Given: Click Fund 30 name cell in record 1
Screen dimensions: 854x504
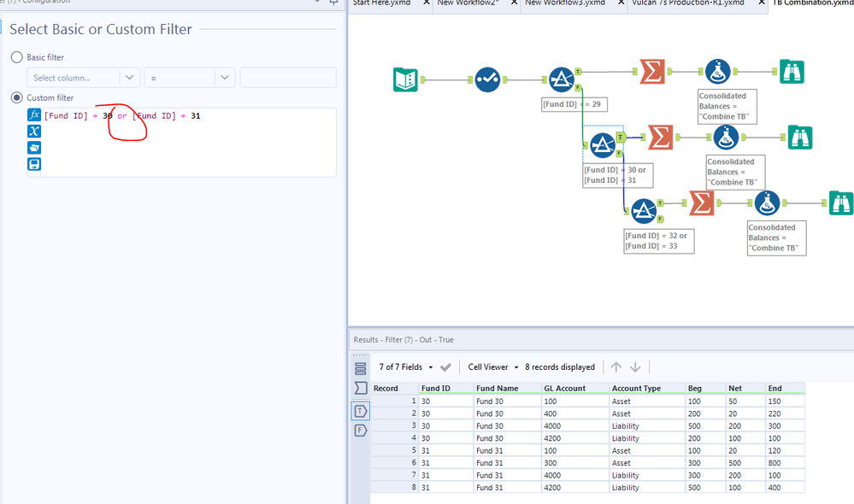Looking at the screenshot, I should pyautogui.click(x=508, y=401).
